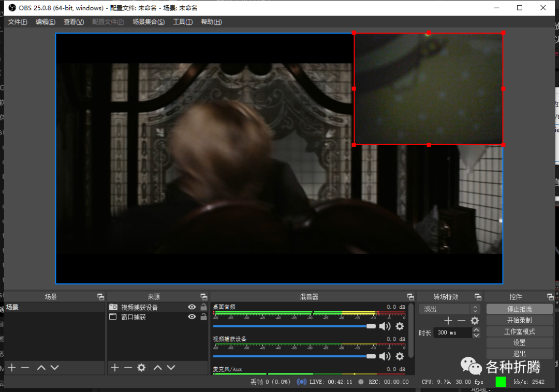This screenshot has height=392, width=559.
Task: Open the 文件(F) menu
Action: click(x=18, y=22)
